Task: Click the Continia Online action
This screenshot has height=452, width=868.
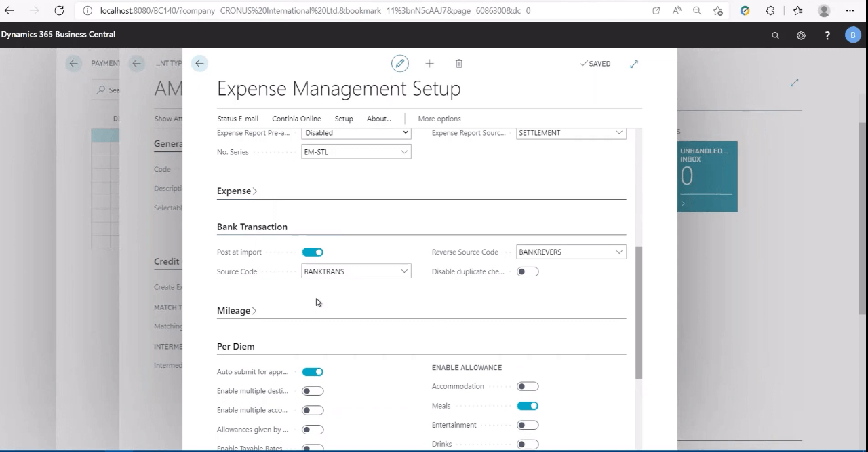Action: [x=296, y=118]
